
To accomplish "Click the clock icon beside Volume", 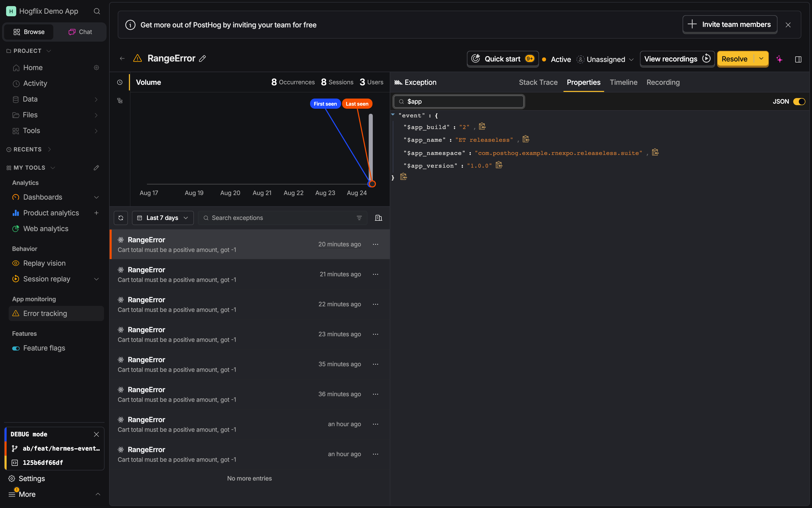I will pos(120,82).
